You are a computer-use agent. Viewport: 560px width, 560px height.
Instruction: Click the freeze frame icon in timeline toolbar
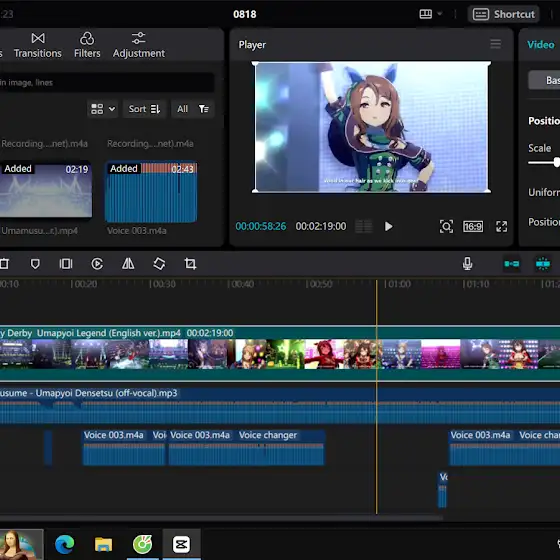pos(66,264)
